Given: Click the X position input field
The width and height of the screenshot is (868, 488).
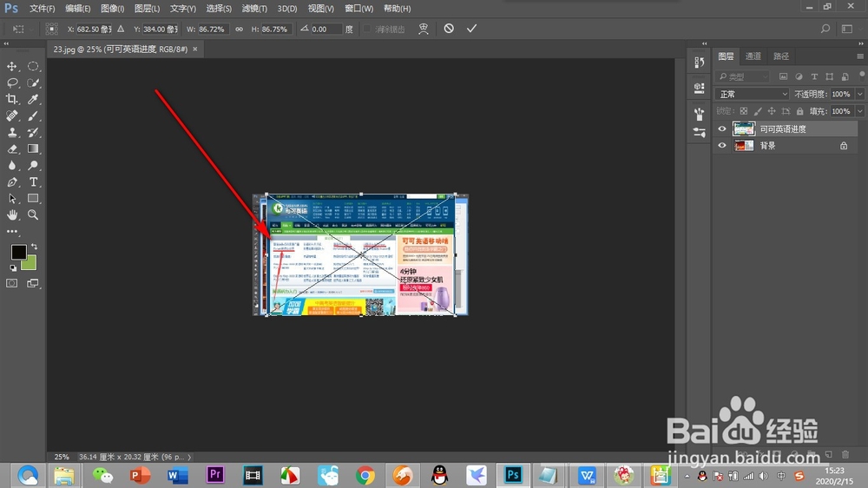Looking at the screenshot, I should (x=94, y=29).
